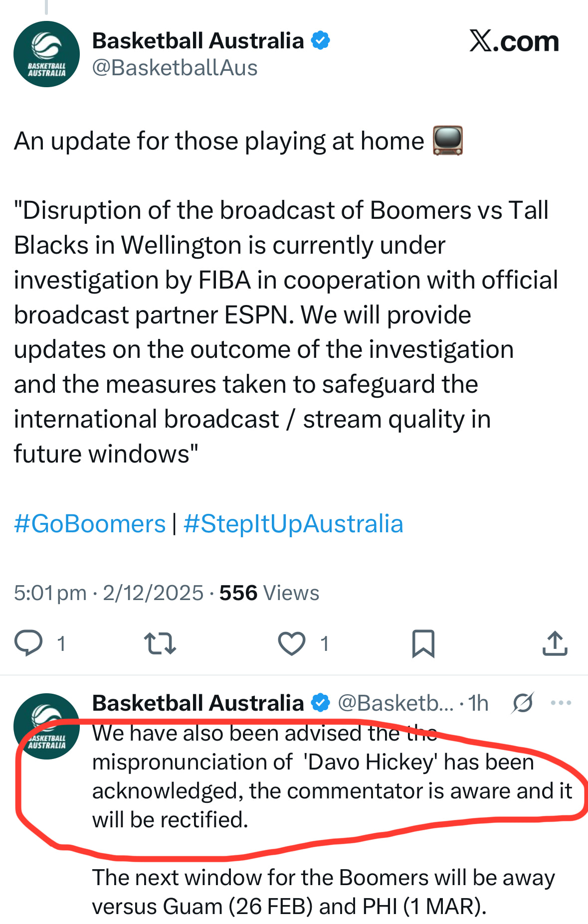The image size is (588, 924).
Task: View the 556 Views count
Action: click(x=269, y=593)
